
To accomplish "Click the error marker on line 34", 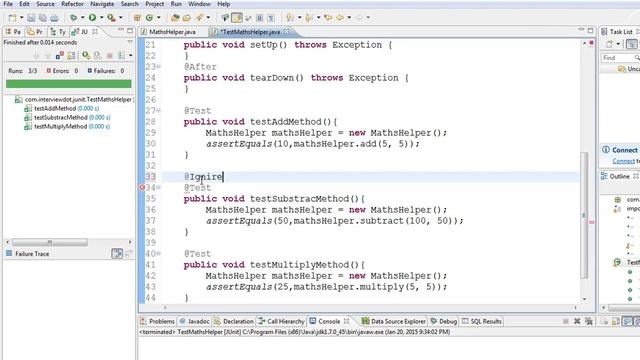I will coord(142,188).
